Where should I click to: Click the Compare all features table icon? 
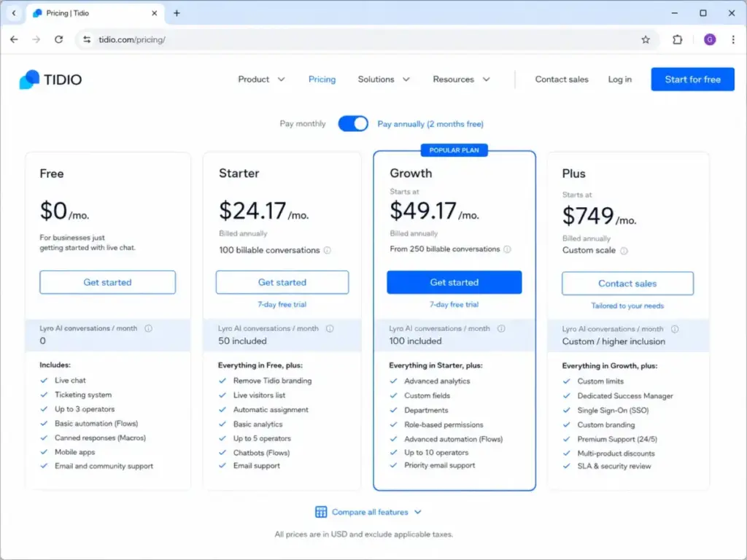point(321,512)
